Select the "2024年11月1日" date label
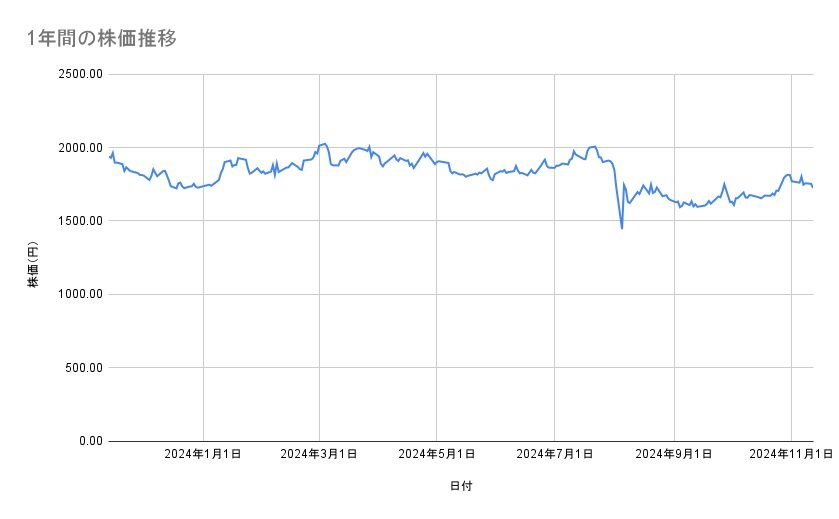 click(791, 455)
